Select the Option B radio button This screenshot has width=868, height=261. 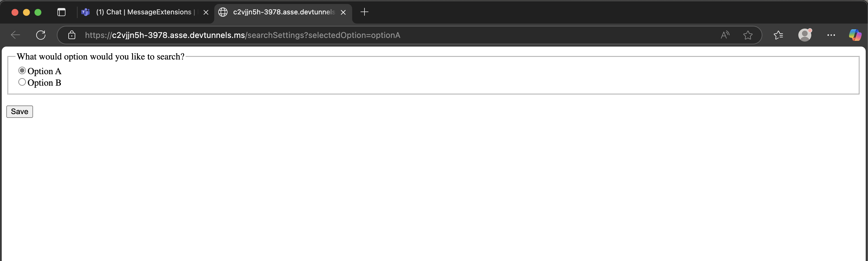pyautogui.click(x=22, y=82)
